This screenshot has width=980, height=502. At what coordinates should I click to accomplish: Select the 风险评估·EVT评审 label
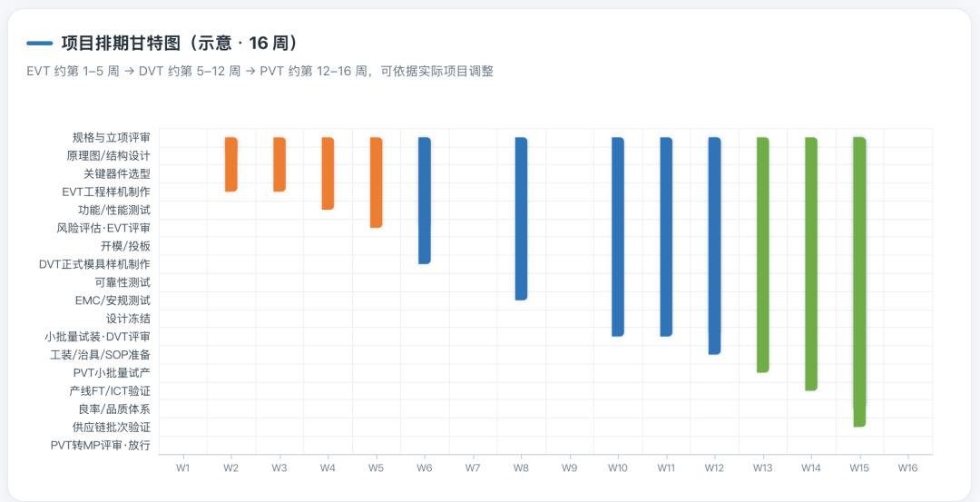point(103,228)
